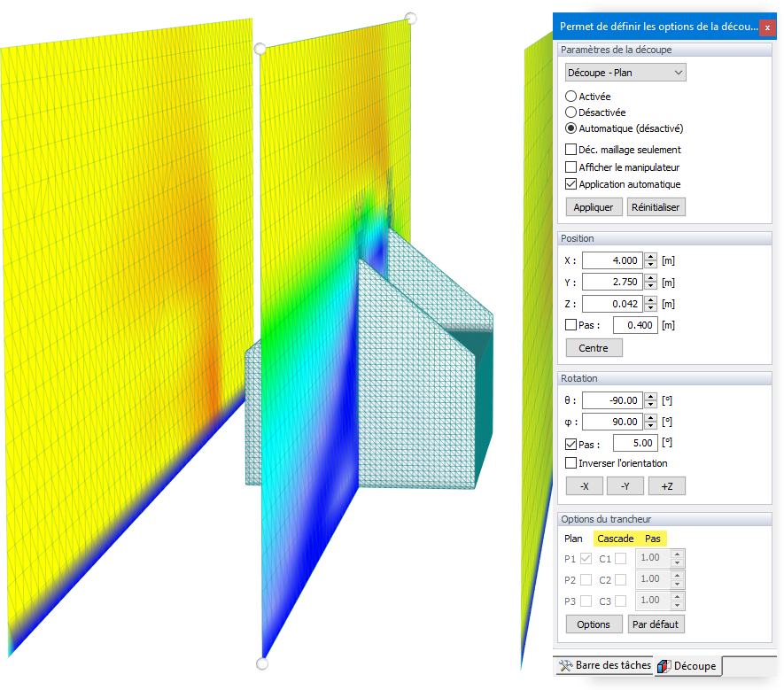Increment the C1 Pas value spinner
Screen dimensions: 784x690
[679, 554]
